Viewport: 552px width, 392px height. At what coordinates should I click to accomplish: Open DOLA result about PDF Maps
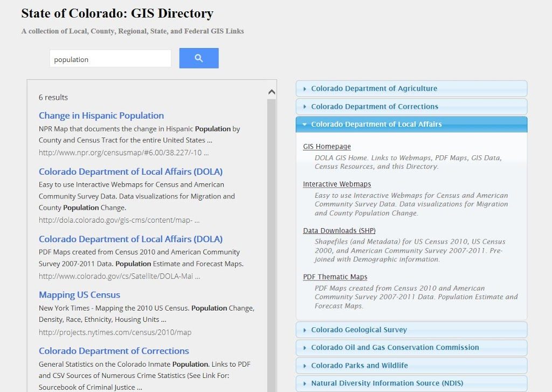coord(130,239)
